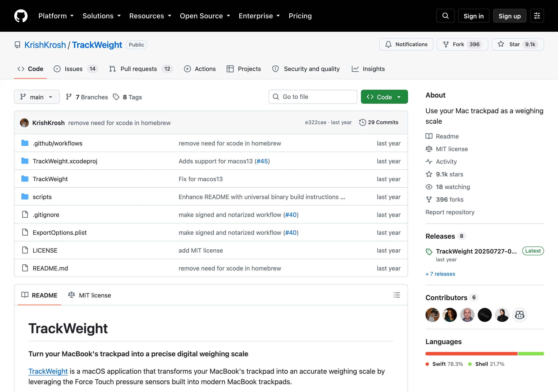Open commit e322cae
Image resolution: width=558 pixels, height=392 pixels.
(x=315, y=122)
